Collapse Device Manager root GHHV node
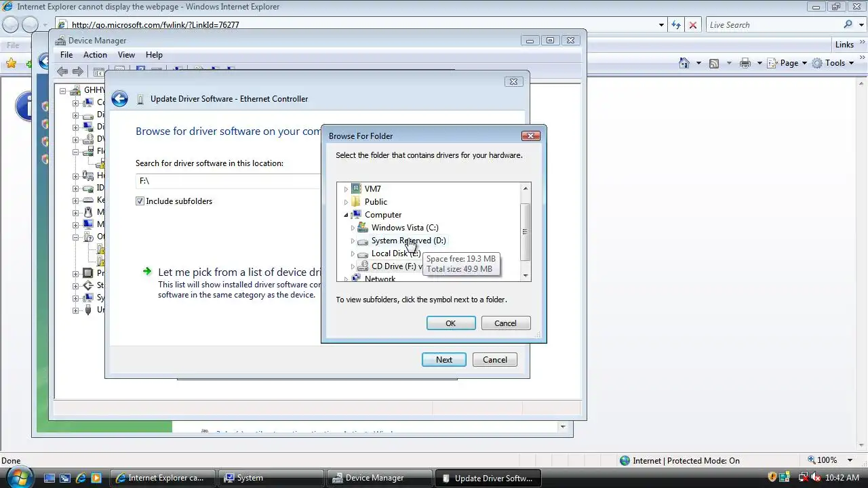Screen dimensions: 868x488 (63, 90)
